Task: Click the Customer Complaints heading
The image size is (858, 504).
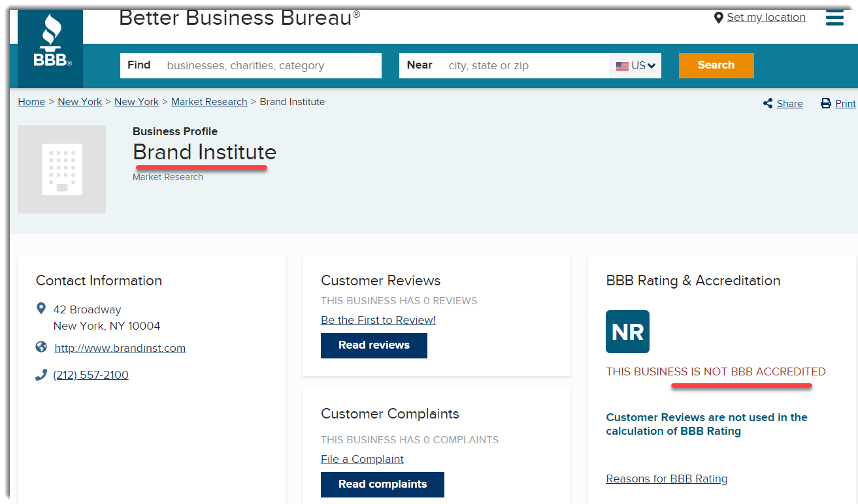Action: click(390, 414)
